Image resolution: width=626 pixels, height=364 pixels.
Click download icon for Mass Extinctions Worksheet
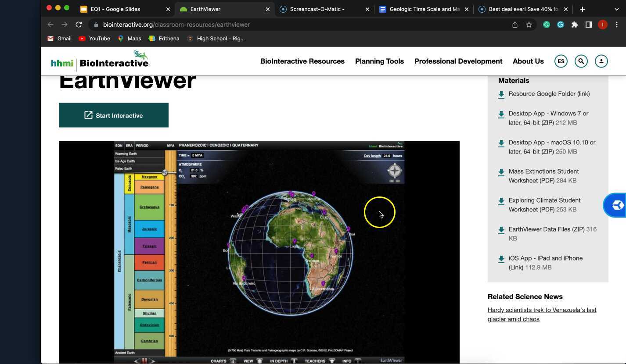click(x=501, y=172)
